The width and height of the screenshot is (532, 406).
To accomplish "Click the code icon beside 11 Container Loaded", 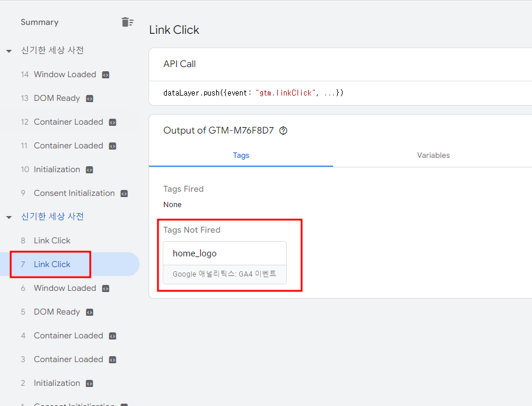I will (x=113, y=146).
